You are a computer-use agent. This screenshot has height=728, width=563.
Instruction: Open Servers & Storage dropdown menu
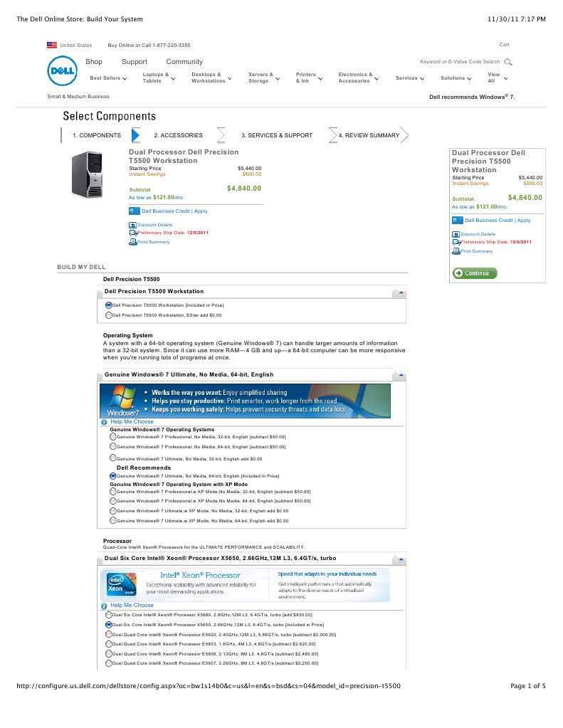pos(264,78)
